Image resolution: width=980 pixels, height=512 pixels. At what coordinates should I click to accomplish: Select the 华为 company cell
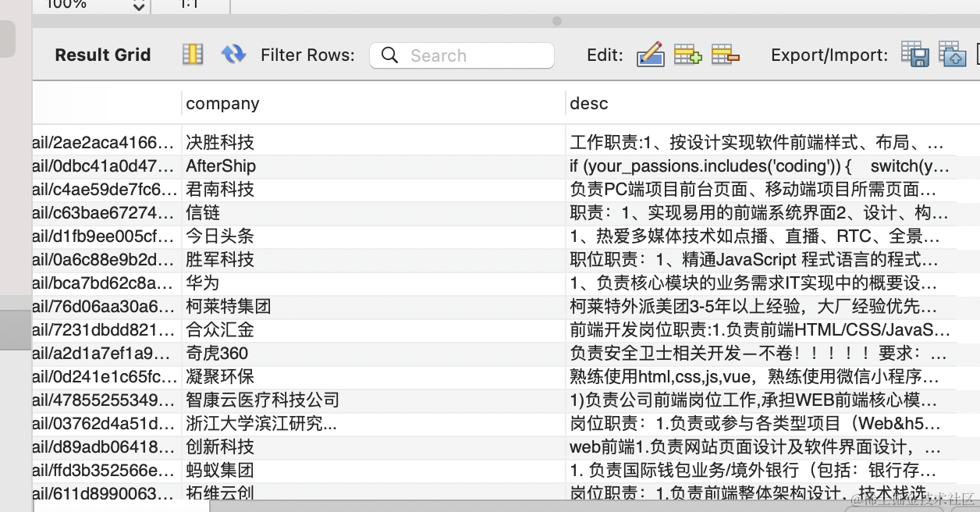click(x=203, y=283)
